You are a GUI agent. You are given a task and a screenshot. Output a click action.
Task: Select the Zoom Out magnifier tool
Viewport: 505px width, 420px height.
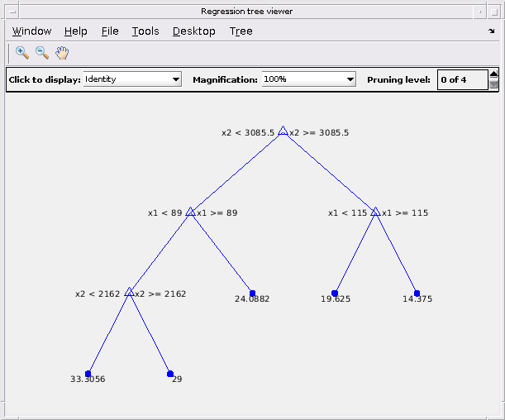[42, 53]
